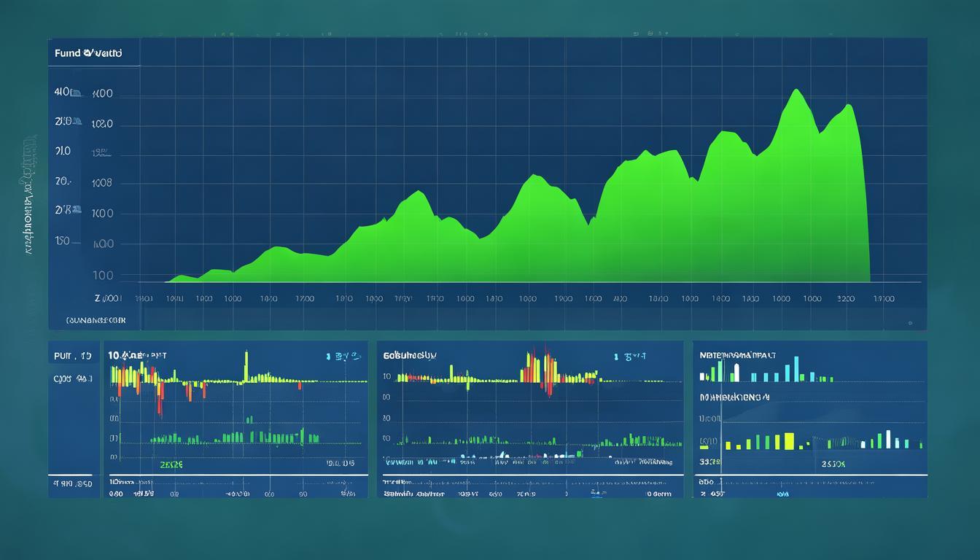
Task: Select the widest yellow bar in the bottom-right panel's lower chart
Action: [788, 441]
